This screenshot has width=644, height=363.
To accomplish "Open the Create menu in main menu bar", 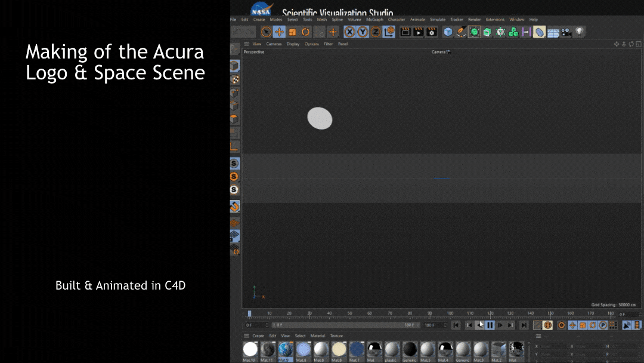I will tap(259, 19).
